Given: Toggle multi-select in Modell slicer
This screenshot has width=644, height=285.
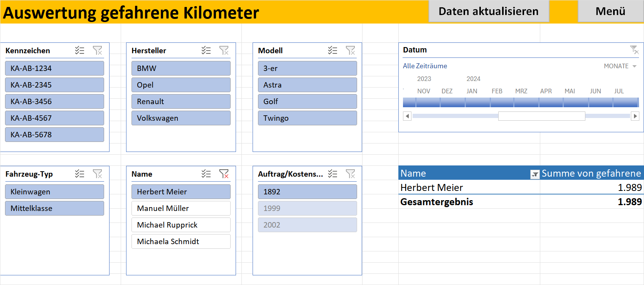Looking at the screenshot, I should pyautogui.click(x=333, y=51).
